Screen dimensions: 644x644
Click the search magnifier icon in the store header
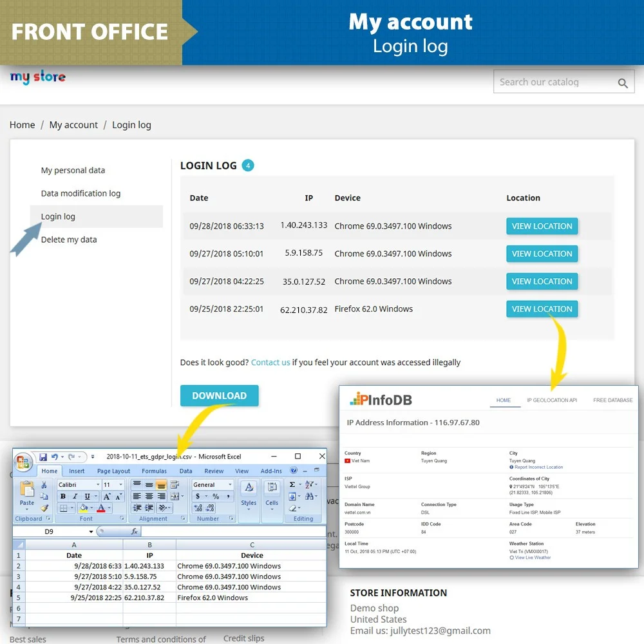(x=622, y=83)
